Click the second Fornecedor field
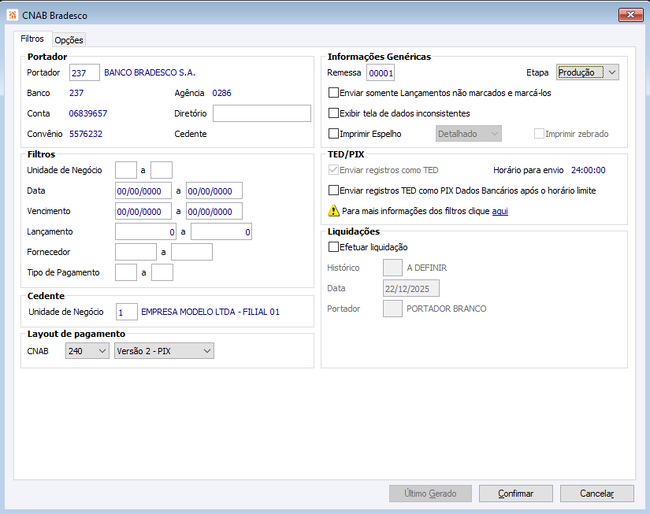650x514 pixels. click(x=192, y=252)
